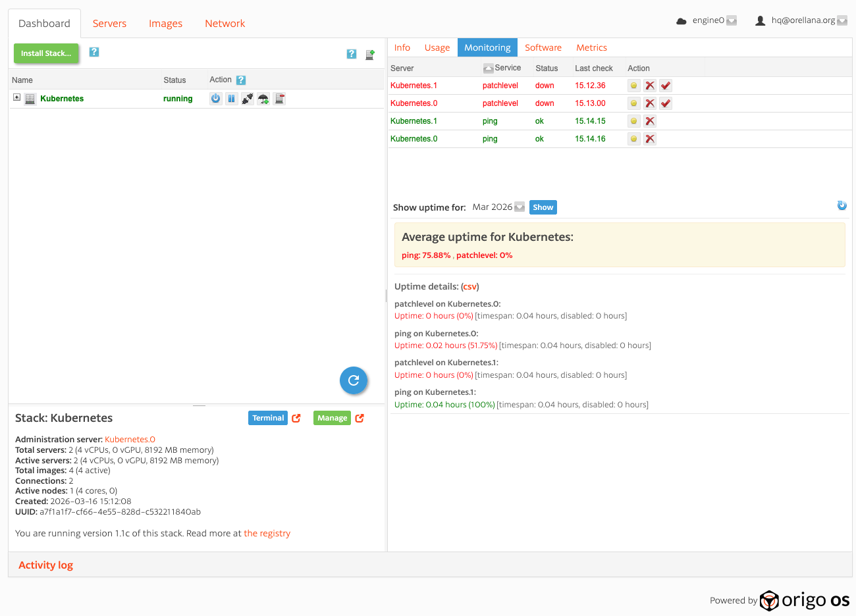Toggle yellow dot on Kubernetes.1 patchlevel monitor
The width and height of the screenshot is (856, 616).
633,86
